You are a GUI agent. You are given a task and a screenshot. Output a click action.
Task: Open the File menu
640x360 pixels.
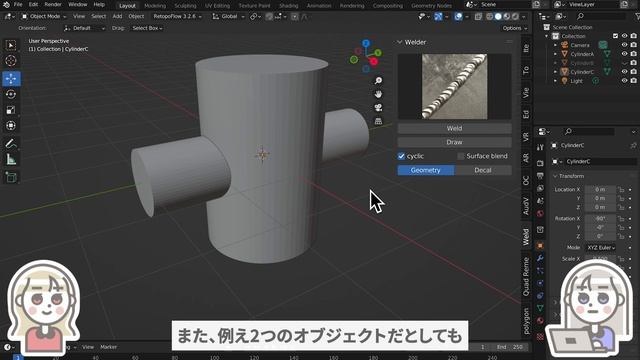18,4
